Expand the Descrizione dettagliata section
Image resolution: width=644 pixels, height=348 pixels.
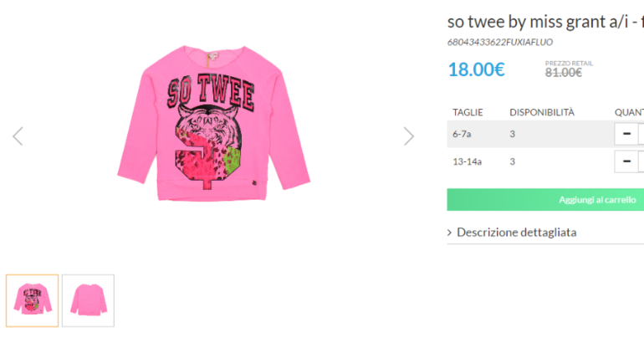click(516, 233)
